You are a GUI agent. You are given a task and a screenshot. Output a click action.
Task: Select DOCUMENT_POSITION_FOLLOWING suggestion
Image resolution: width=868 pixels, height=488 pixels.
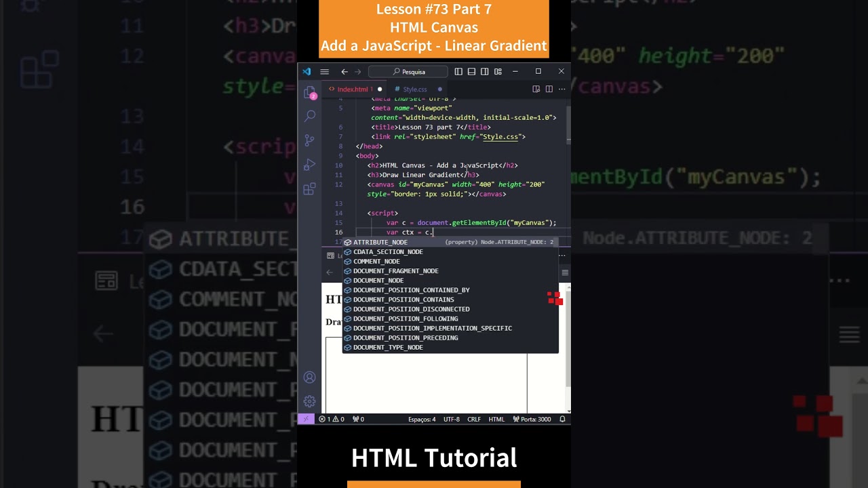click(x=450, y=318)
